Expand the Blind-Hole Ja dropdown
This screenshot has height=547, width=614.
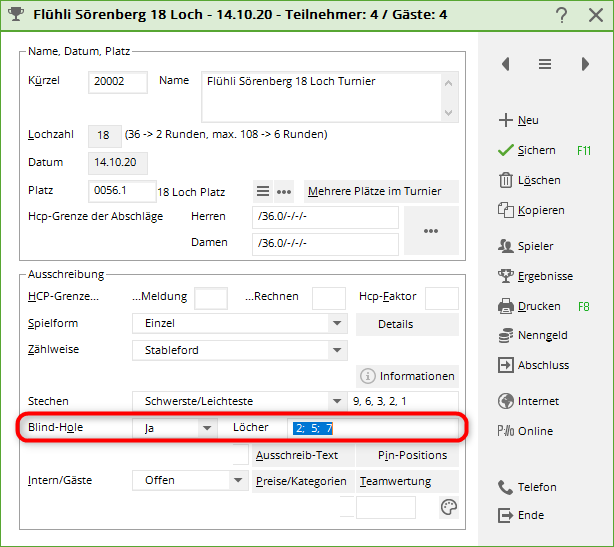point(207,428)
